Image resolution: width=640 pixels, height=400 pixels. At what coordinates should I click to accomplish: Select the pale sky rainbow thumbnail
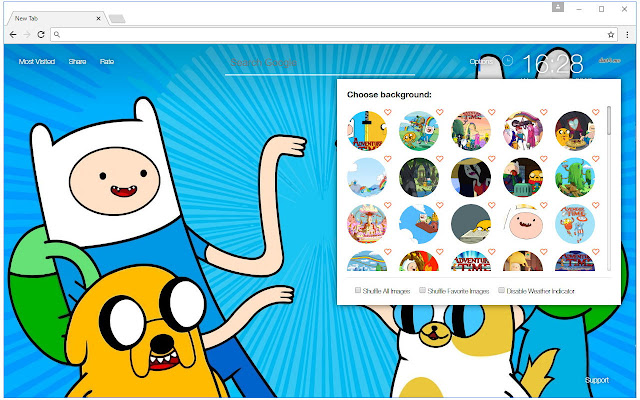coord(367,177)
